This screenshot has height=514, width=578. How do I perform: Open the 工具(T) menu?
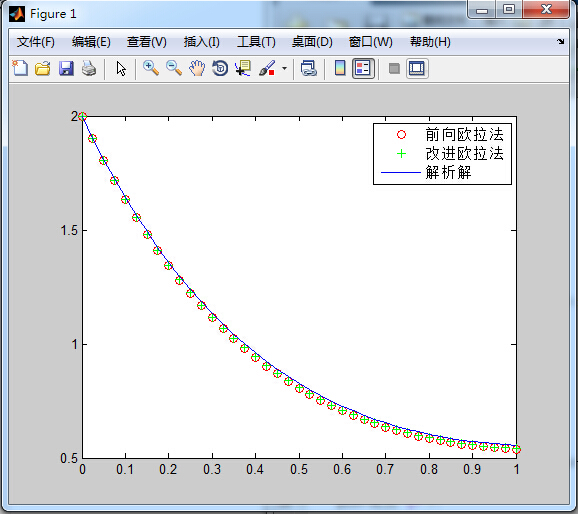click(x=256, y=42)
